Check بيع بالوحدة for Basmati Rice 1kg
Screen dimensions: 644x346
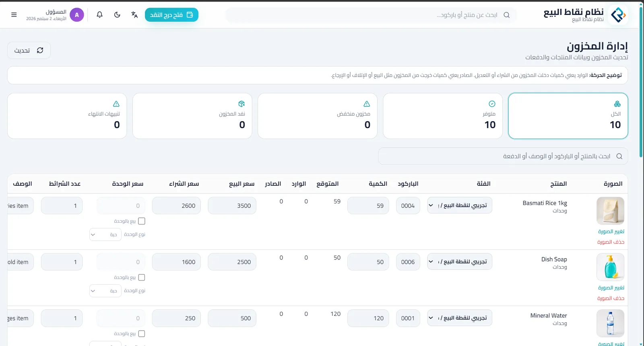pos(142,221)
